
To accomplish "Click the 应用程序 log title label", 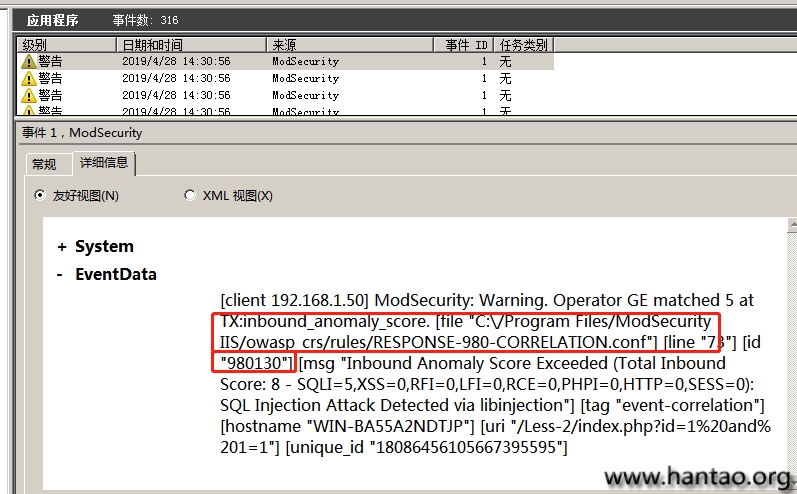I will pos(52,20).
